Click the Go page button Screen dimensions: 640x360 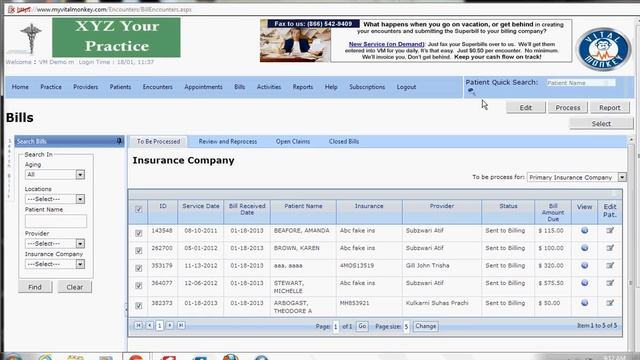(362, 326)
